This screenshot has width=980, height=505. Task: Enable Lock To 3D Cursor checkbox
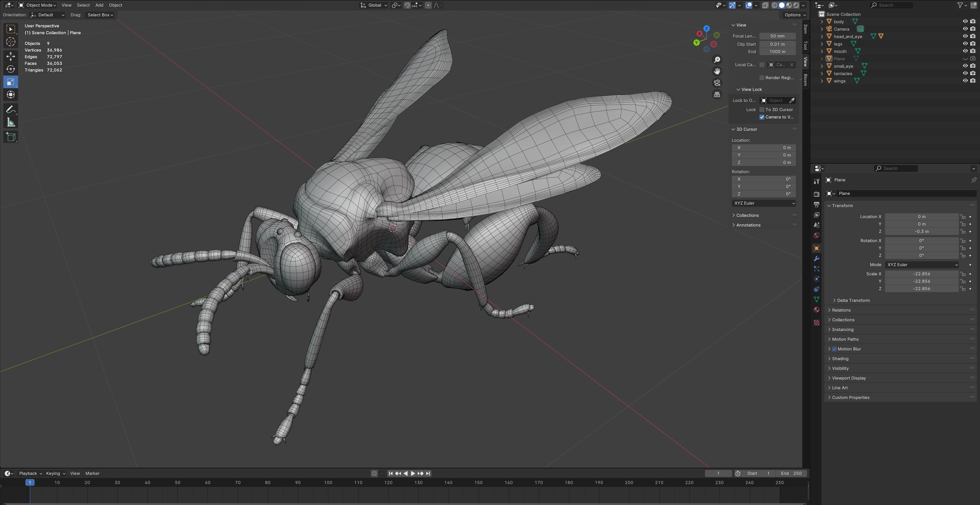762,110
